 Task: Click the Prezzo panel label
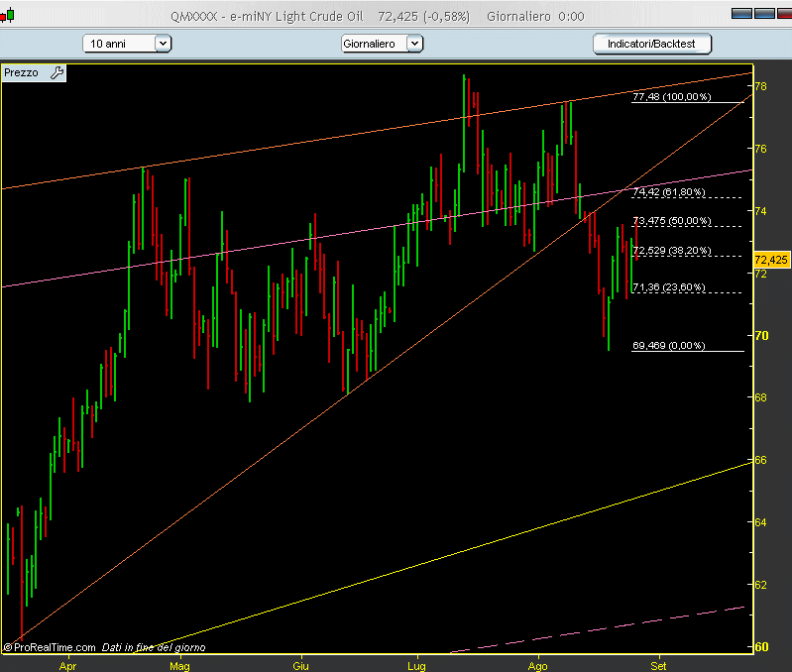point(21,72)
